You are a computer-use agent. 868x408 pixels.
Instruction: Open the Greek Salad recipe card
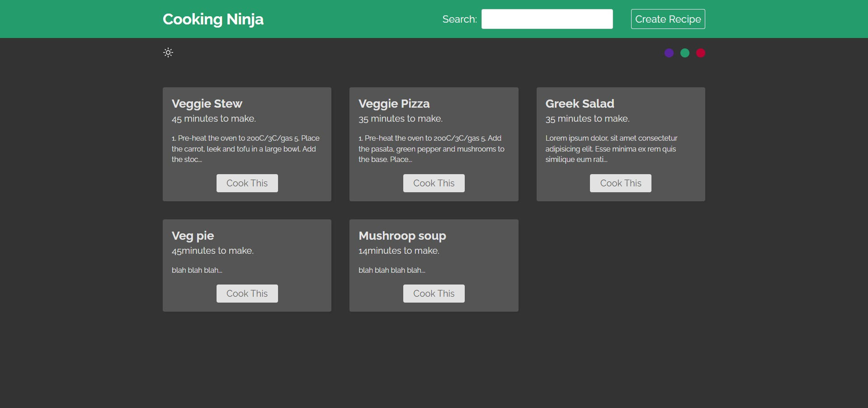[x=620, y=144]
